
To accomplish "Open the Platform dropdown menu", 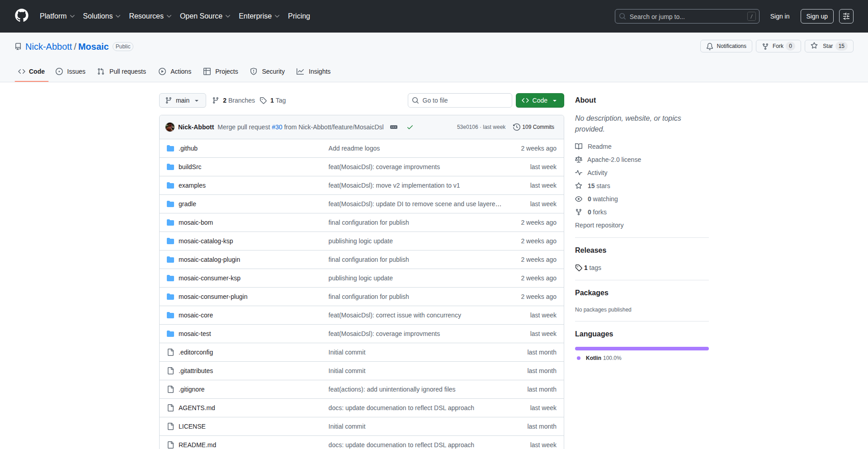I will (x=57, y=16).
